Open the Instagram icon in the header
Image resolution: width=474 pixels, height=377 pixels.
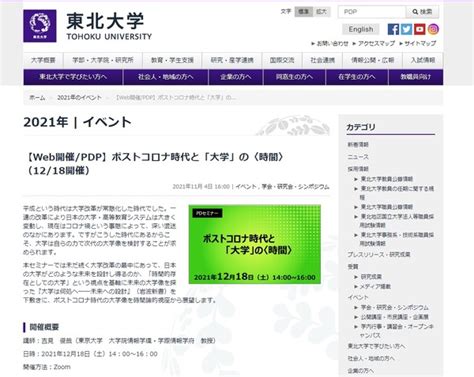point(433,29)
